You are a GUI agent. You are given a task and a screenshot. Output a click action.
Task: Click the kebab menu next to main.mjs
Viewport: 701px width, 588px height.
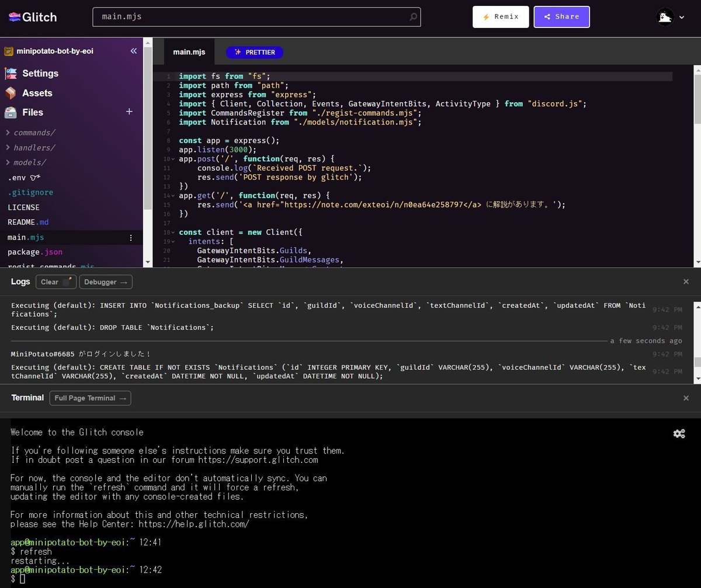[131, 237]
